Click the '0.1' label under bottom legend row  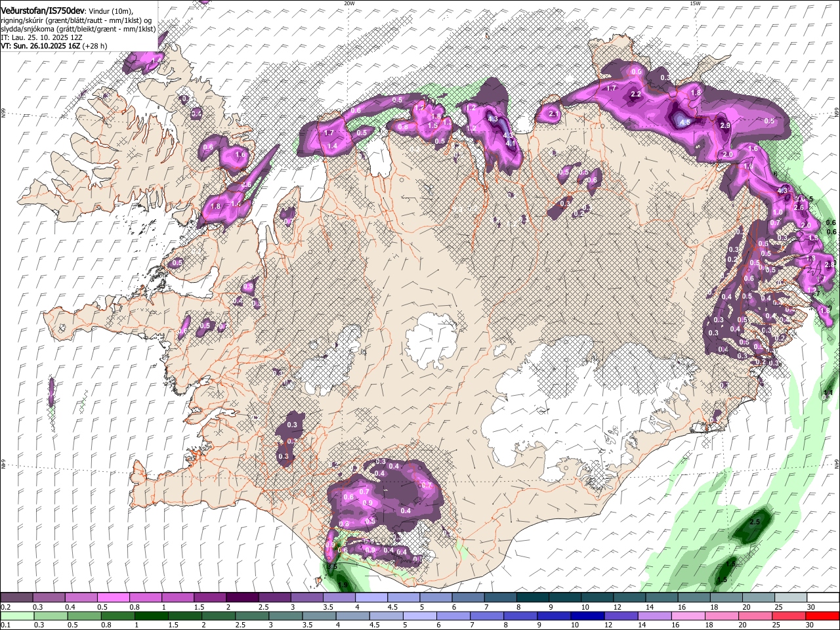click(5, 625)
